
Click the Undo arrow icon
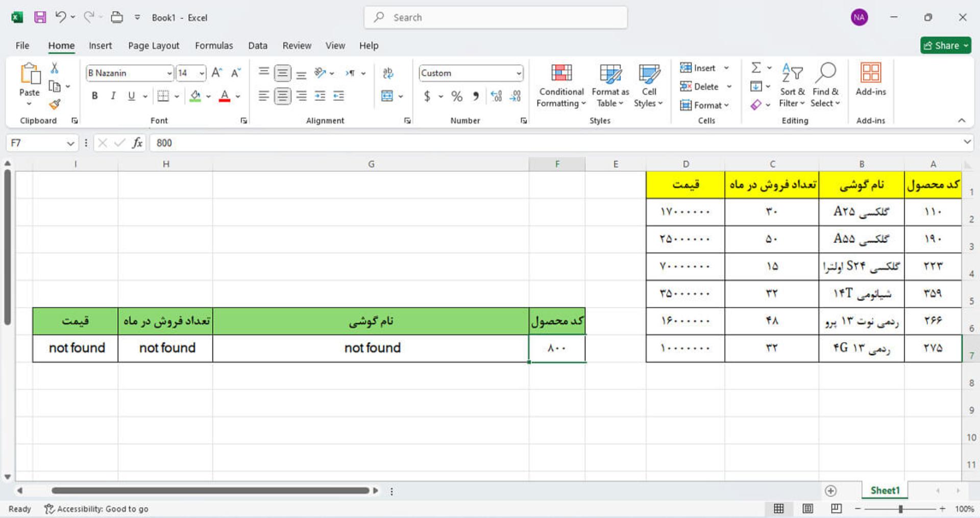click(61, 17)
